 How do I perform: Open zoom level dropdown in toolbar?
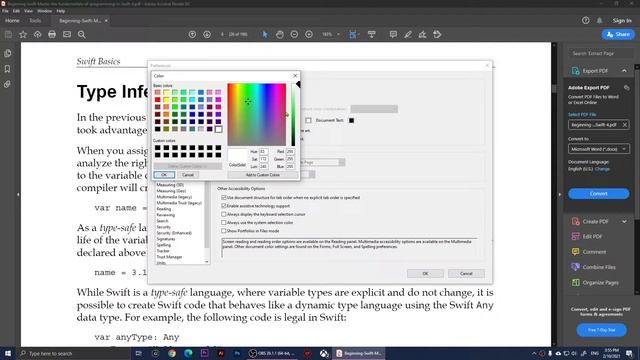tap(338, 35)
